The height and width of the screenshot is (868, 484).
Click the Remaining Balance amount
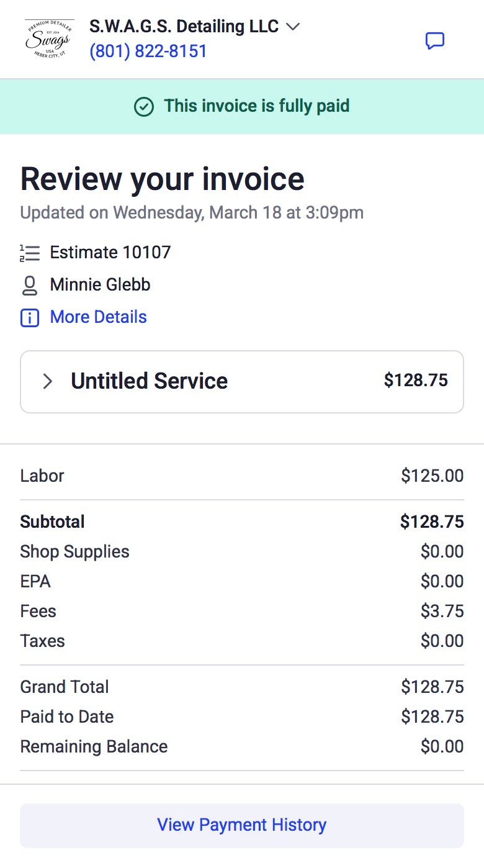click(442, 746)
